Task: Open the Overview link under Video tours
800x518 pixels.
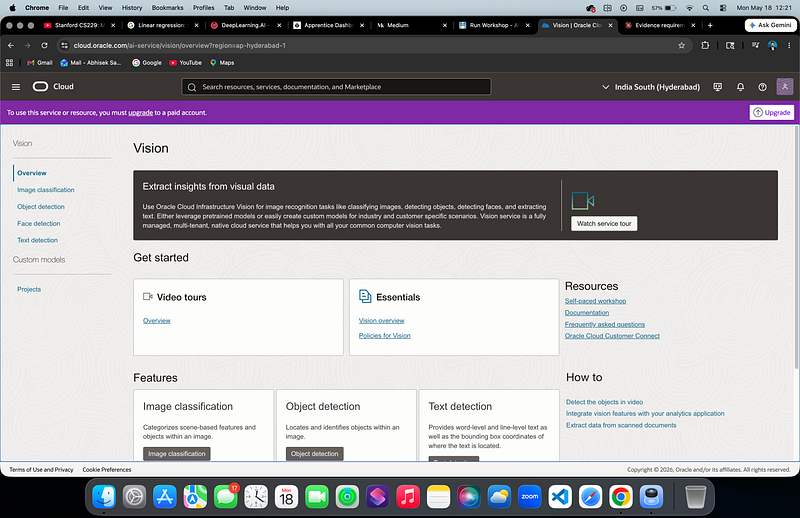Action: tap(157, 320)
